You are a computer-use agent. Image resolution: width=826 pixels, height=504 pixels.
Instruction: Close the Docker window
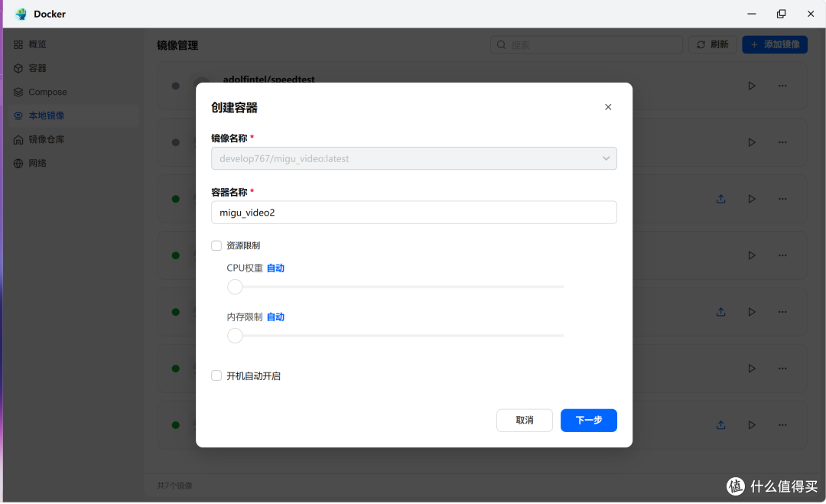tap(811, 14)
